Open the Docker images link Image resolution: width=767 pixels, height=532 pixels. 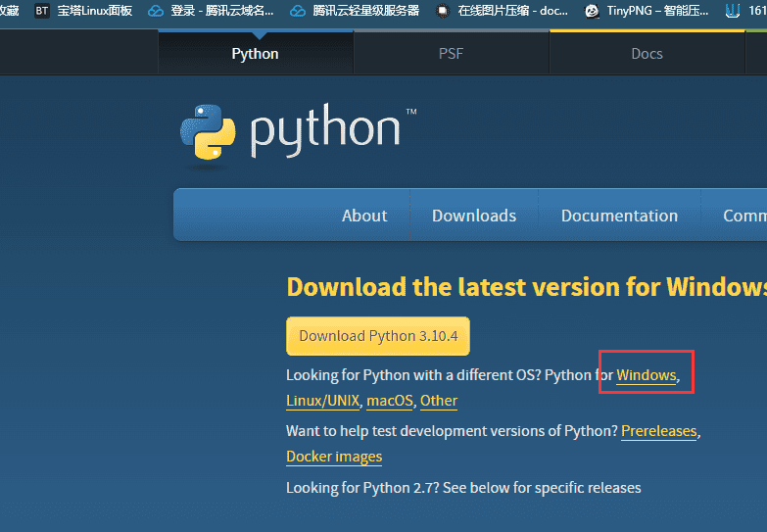[334, 457]
